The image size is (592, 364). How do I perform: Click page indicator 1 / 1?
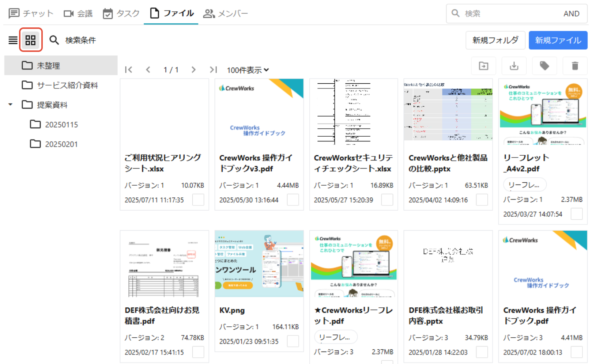[x=171, y=70]
